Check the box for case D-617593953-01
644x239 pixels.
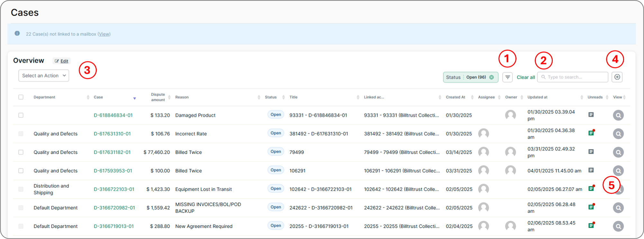(x=21, y=171)
